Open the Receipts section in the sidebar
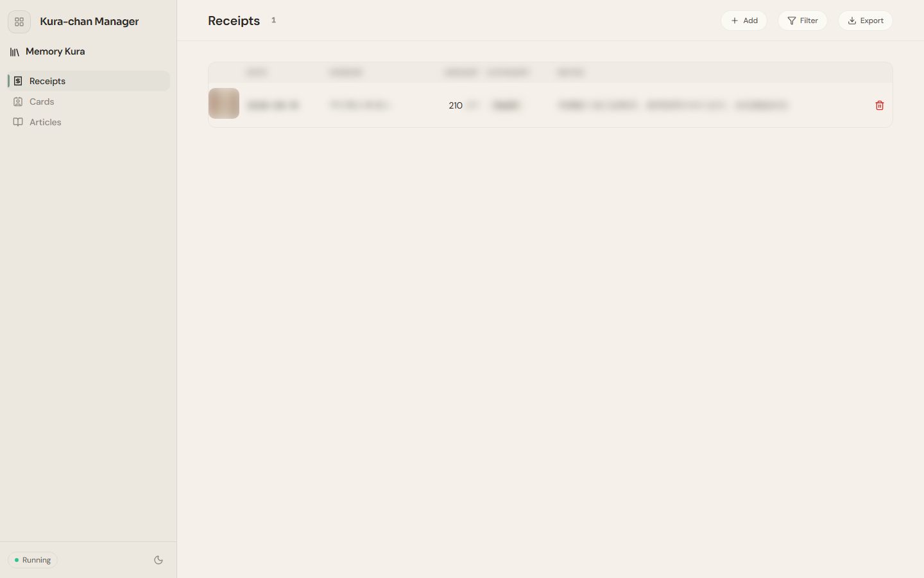This screenshot has width=924, height=578. click(89, 81)
